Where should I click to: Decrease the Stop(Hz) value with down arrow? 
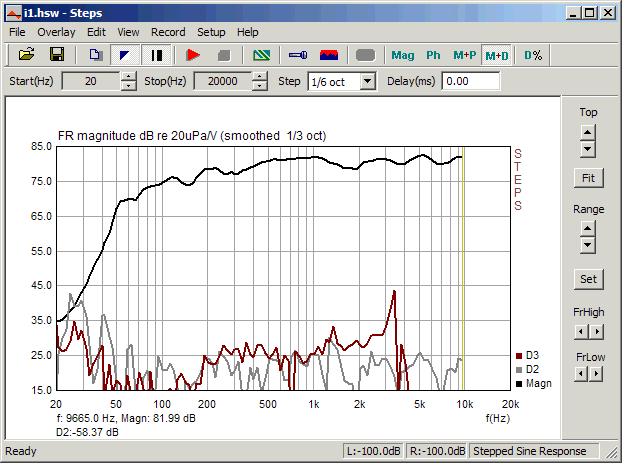click(x=259, y=86)
